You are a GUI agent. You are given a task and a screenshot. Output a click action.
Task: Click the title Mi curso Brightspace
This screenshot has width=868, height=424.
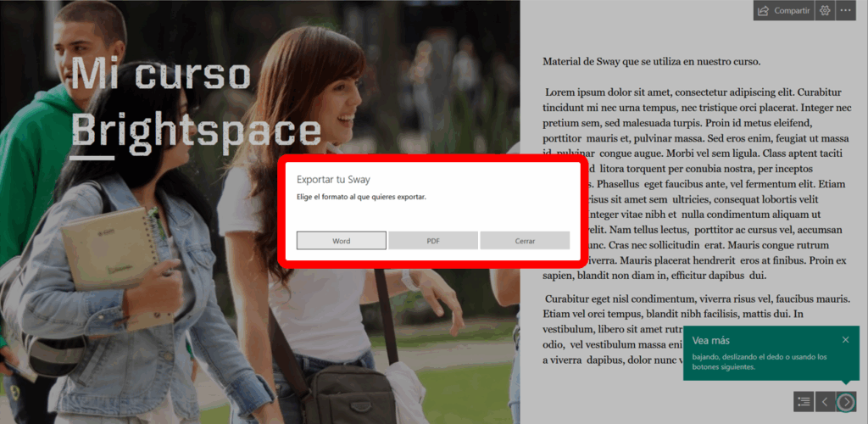pyautogui.click(x=195, y=102)
